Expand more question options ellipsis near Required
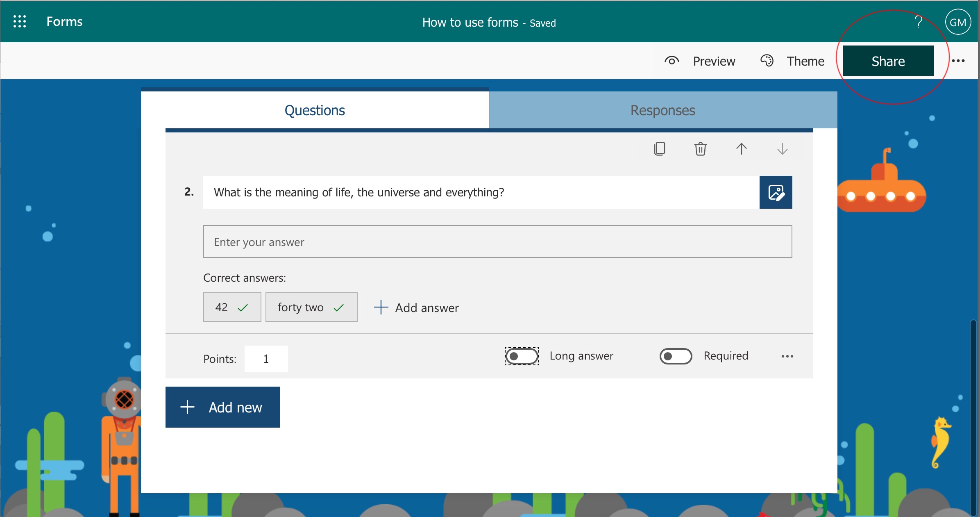Viewport: 980px width, 517px height. (x=787, y=356)
